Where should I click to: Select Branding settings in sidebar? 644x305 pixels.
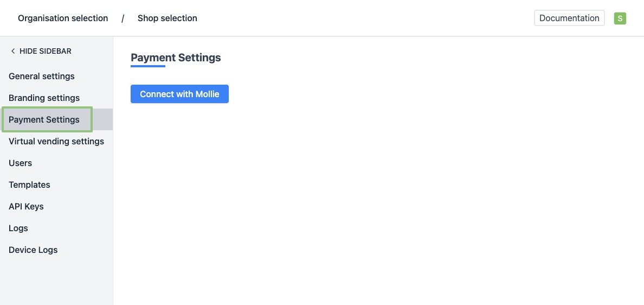[44, 98]
